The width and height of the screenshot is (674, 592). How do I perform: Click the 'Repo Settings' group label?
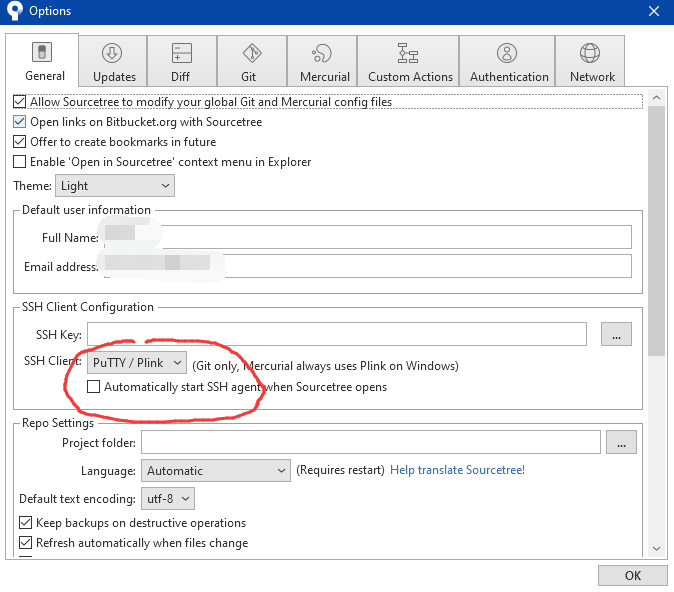(58, 423)
